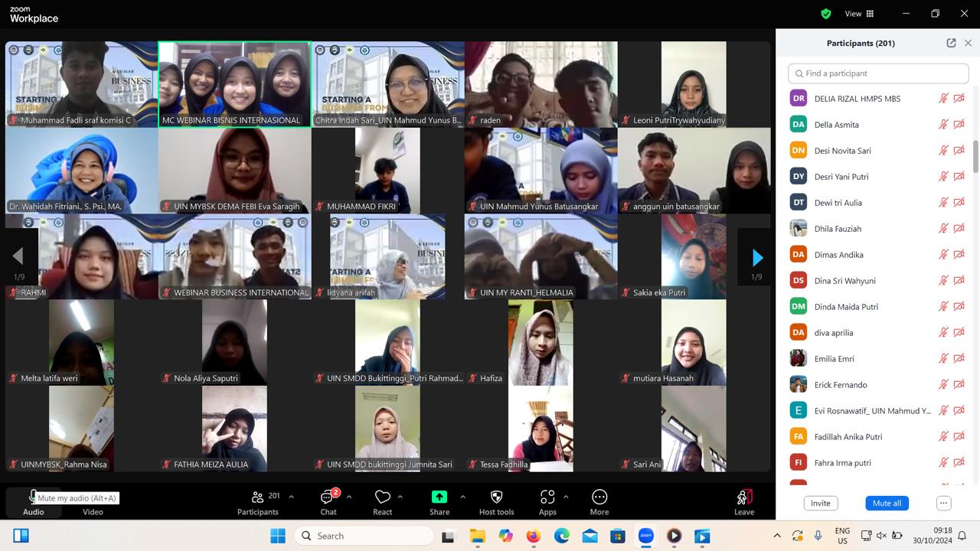Expand the Share options chevron
This screenshot has width=980, height=551.
462,497
